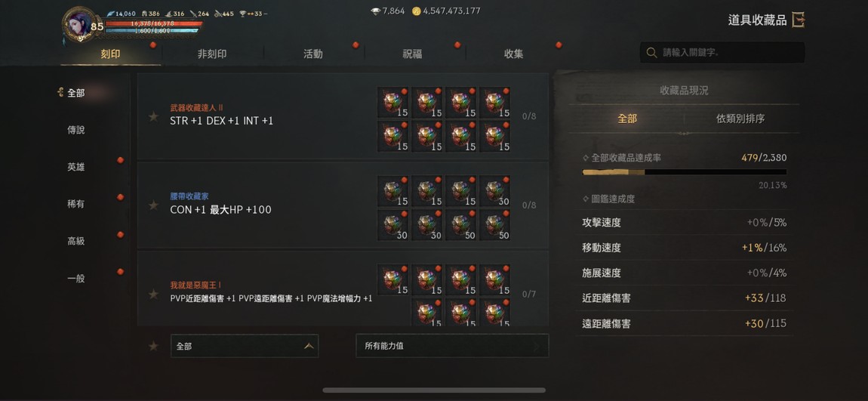
Task: Click the gold coin currency icon
Action: click(x=417, y=11)
